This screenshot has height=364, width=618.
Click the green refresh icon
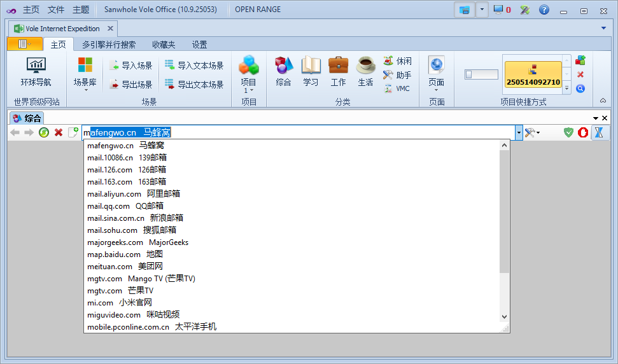point(44,133)
